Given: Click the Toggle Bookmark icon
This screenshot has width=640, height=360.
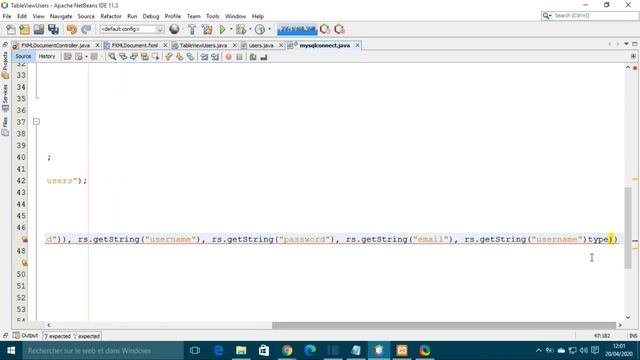Looking at the screenshot, I should pos(190,57).
